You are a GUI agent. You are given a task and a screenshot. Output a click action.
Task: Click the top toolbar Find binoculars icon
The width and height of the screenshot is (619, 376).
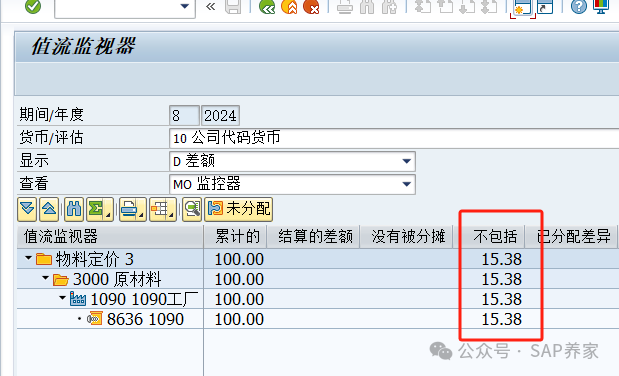(x=367, y=6)
